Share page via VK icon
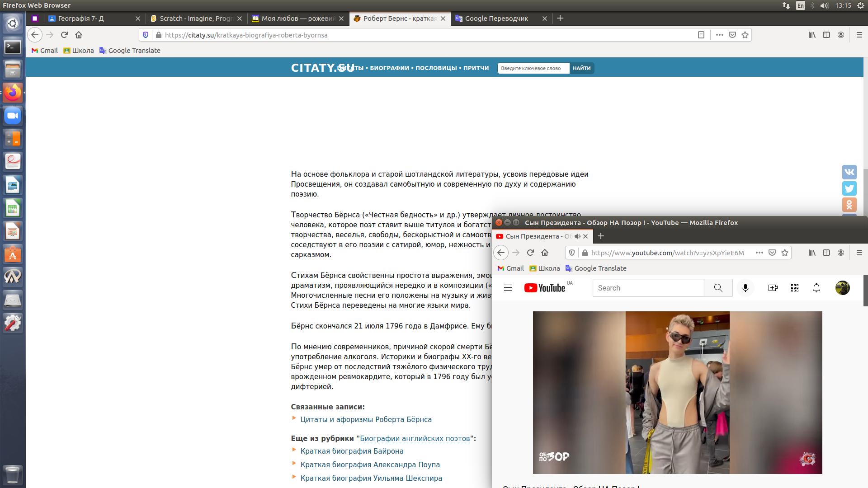The width and height of the screenshot is (868, 488). tap(849, 172)
